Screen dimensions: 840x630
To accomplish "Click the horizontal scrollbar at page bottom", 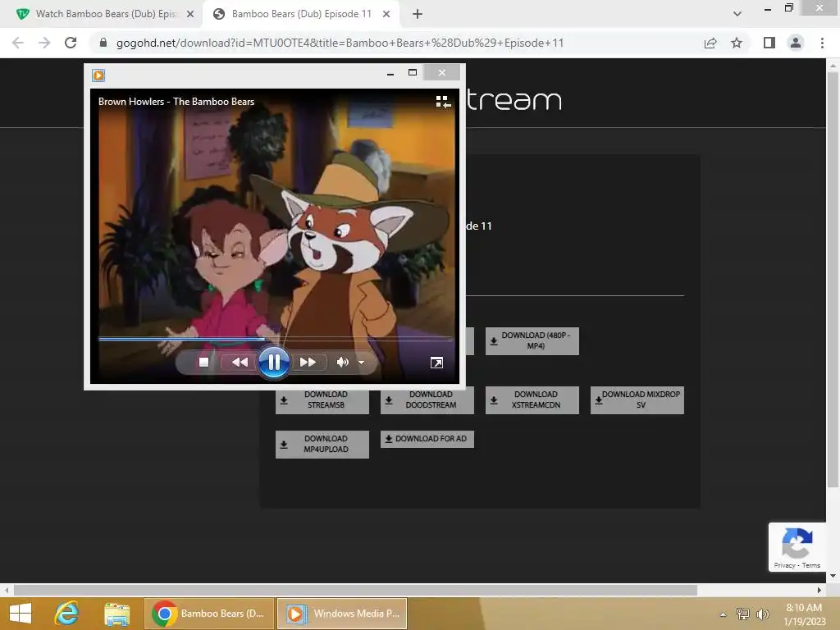I will [x=355, y=590].
